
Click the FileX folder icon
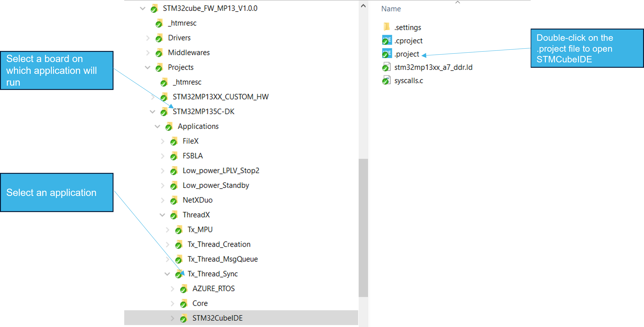[x=174, y=141]
